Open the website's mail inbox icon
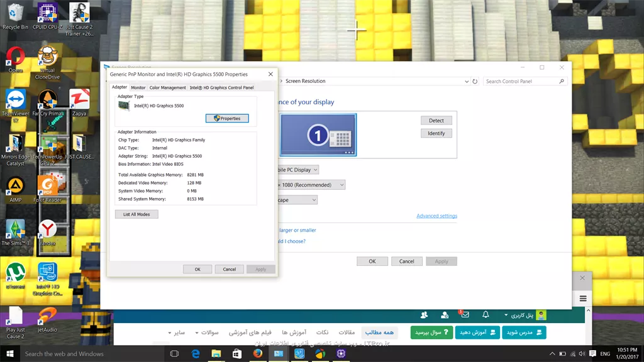Viewport: 644px width, 362px height. 465,315
